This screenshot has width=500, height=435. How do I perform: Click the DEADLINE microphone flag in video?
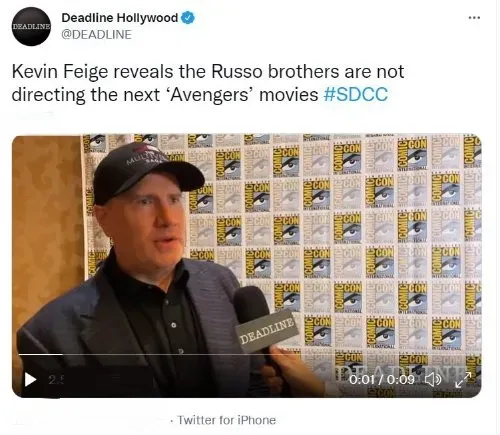click(x=267, y=331)
